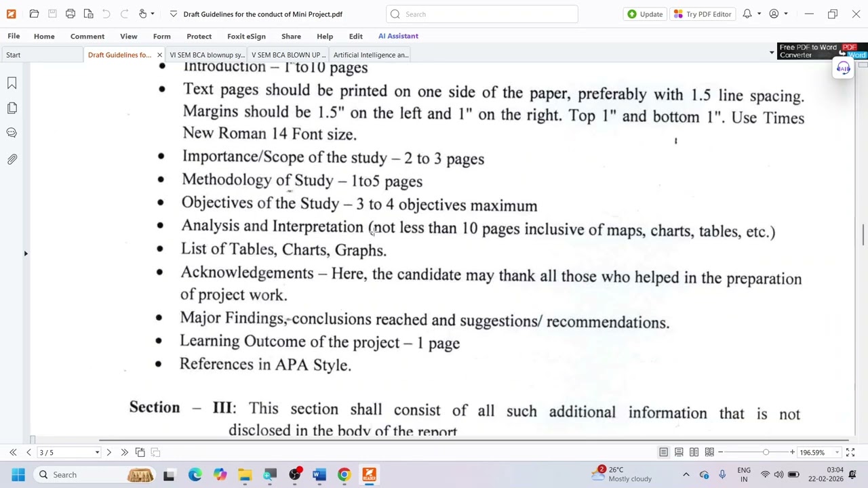The height and width of the screenshot is (488, 868).
Task: Click the create PDF page icon in the top toolbar
Action: coord(88,14)
